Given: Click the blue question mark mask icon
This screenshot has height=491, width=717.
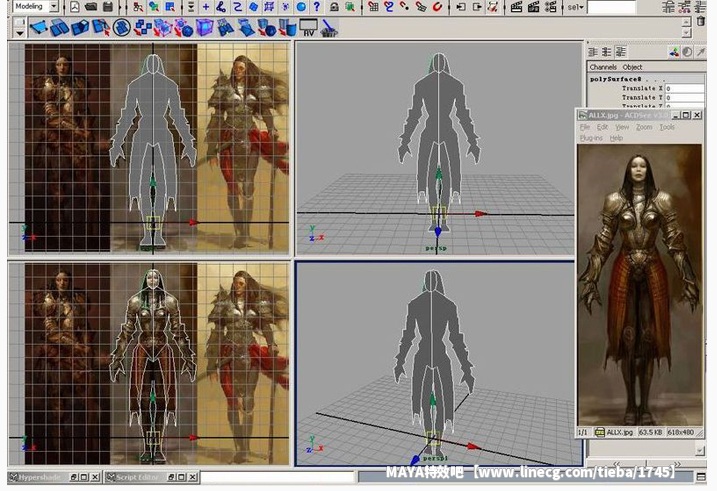Looking at the screenshot, I should tap(316, 6).
